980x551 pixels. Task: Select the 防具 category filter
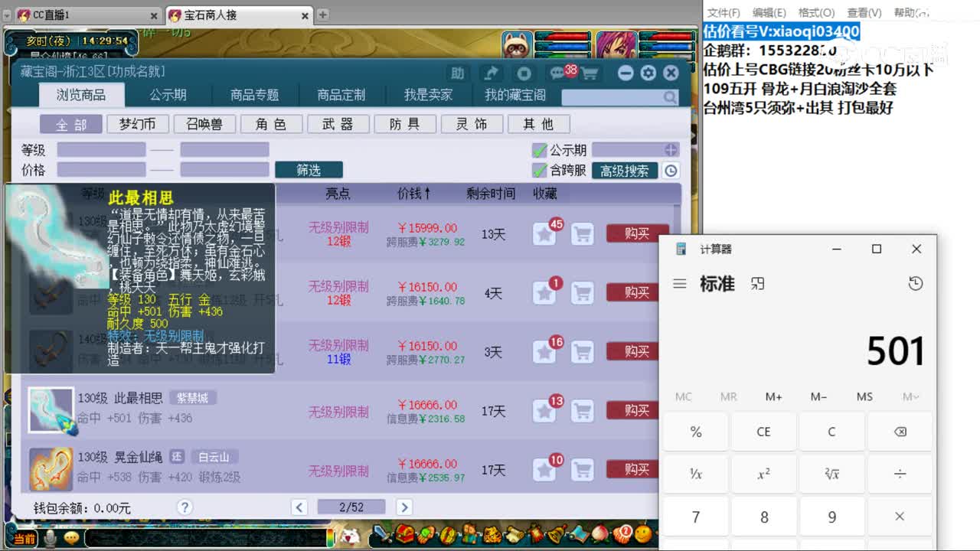405,124
